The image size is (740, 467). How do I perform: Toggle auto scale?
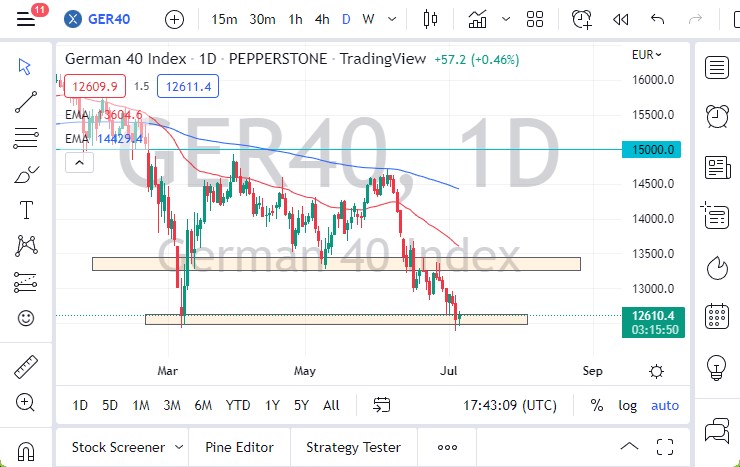pos(664,405)
